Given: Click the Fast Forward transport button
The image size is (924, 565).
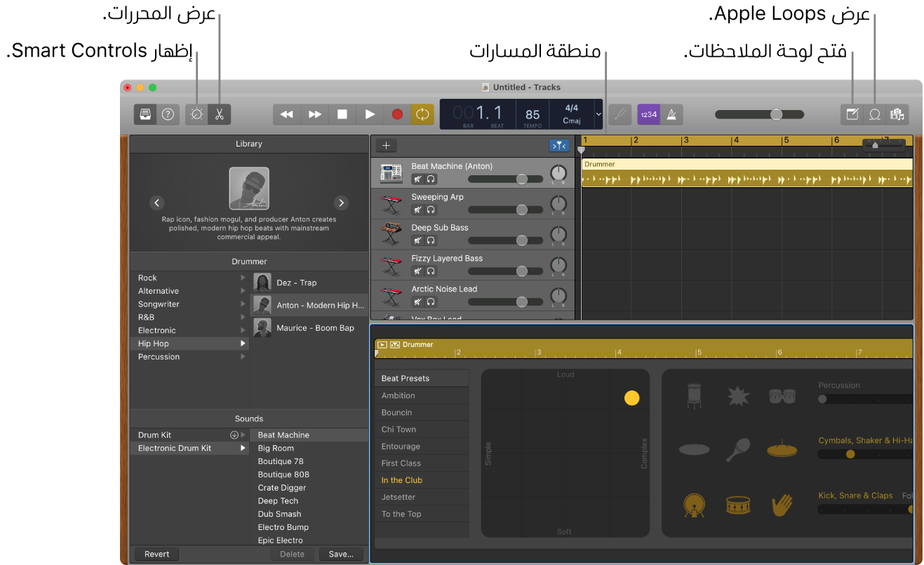Looking at the screenshot, I should click(x=315, y=114).
